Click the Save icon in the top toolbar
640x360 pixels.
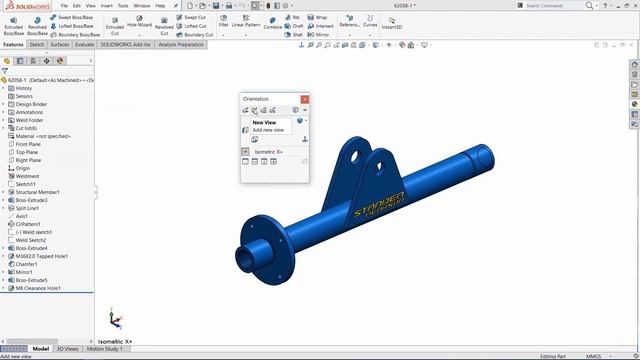coord(216,6)
